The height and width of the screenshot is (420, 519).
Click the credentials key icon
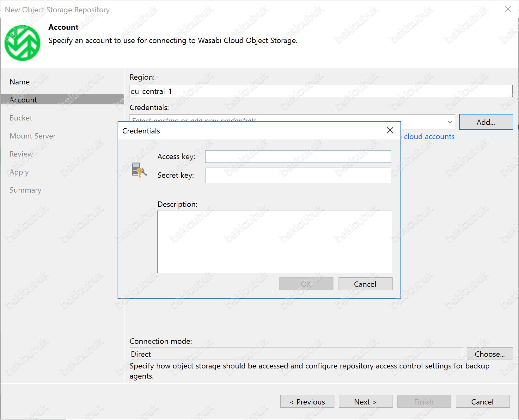139,170
